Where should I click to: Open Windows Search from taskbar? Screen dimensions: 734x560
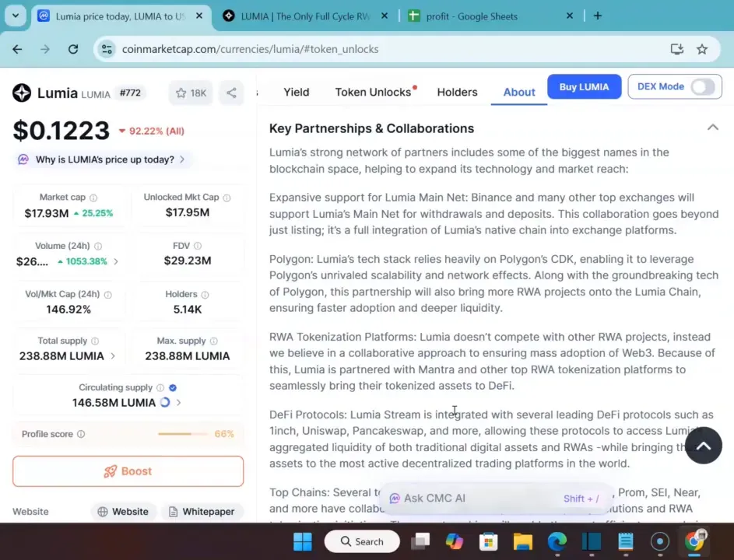361,541
